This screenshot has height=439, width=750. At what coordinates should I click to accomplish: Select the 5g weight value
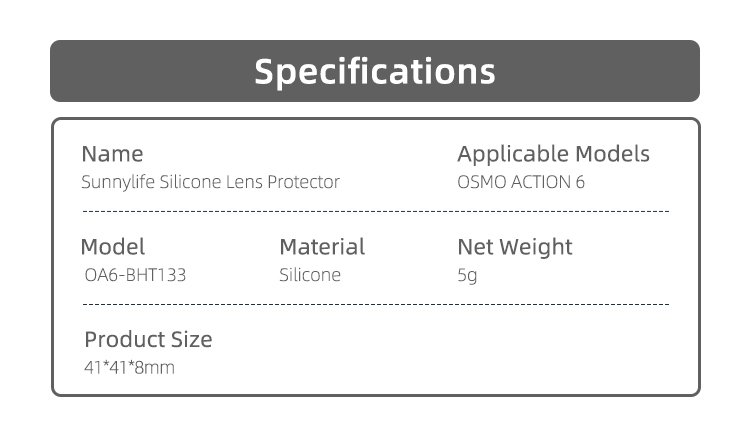point(467,275)
